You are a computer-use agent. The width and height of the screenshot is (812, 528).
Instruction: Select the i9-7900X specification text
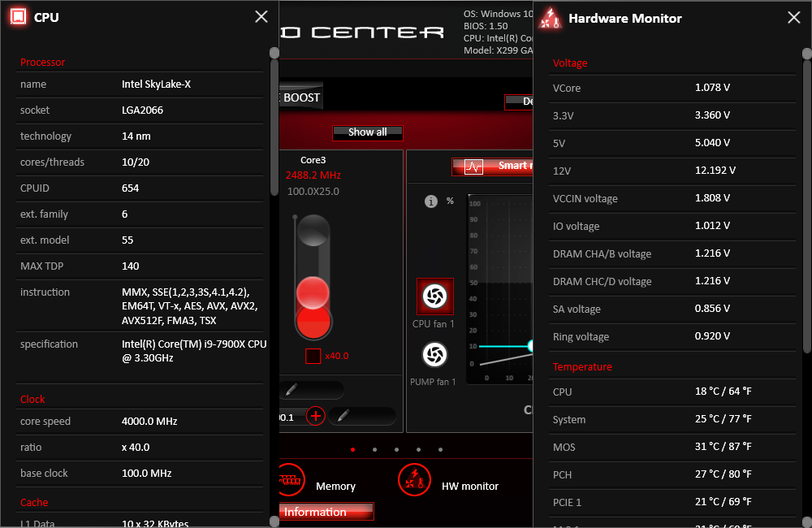194,351
